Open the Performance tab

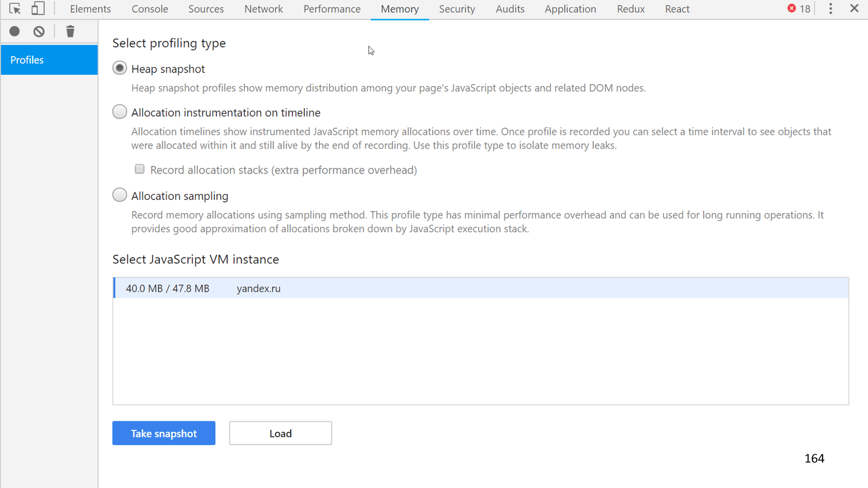tap(332, 9)
